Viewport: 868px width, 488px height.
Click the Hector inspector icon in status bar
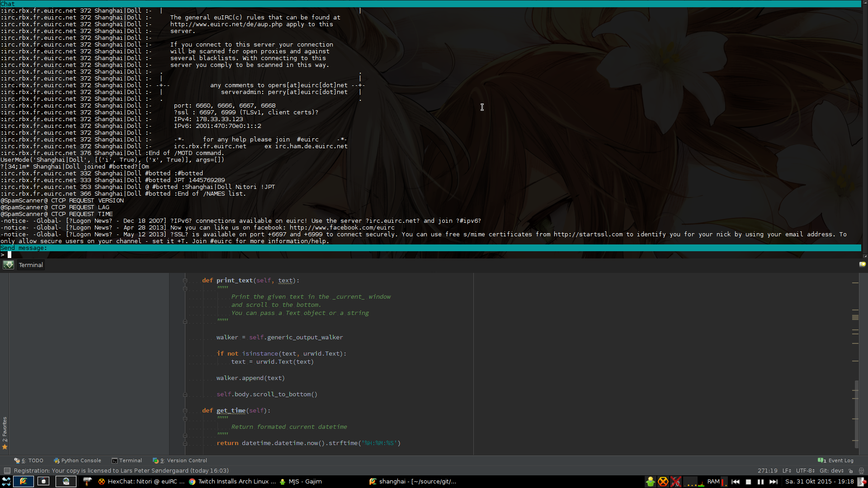(861, 470)
